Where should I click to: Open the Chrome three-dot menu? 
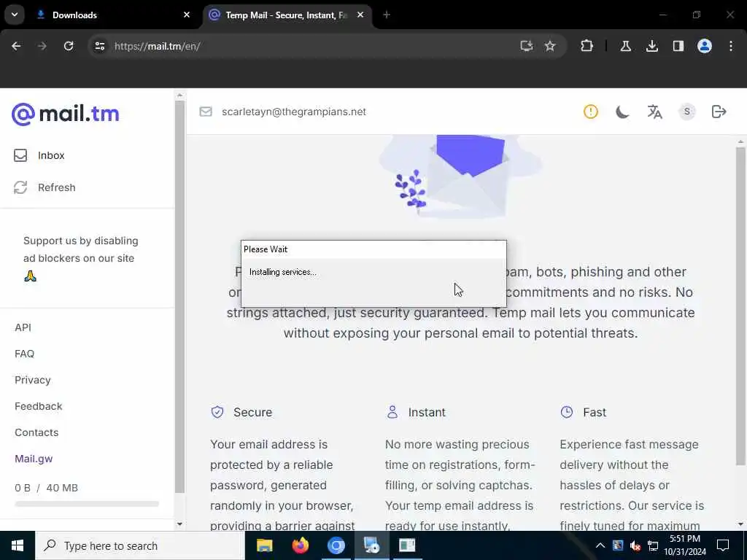[731, 46]
